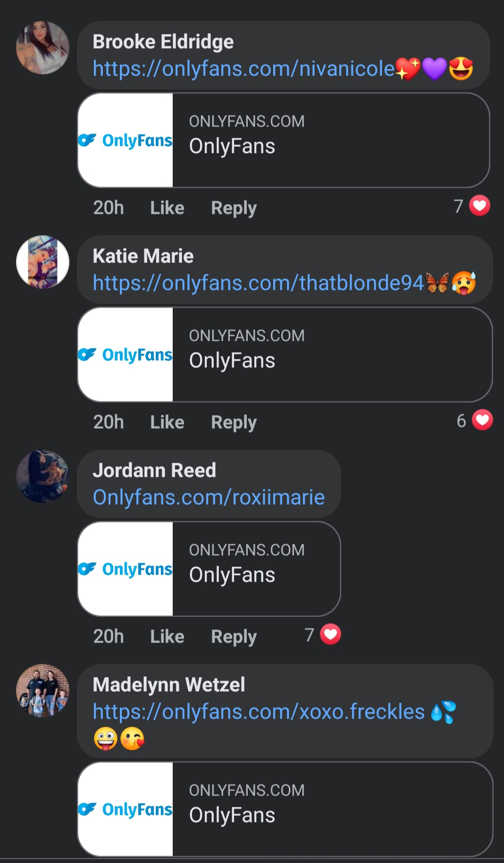Open Jordann Reed's profile picture
Image resolution: width=504 pixels, height=863 pixels.
coord(42,476)
